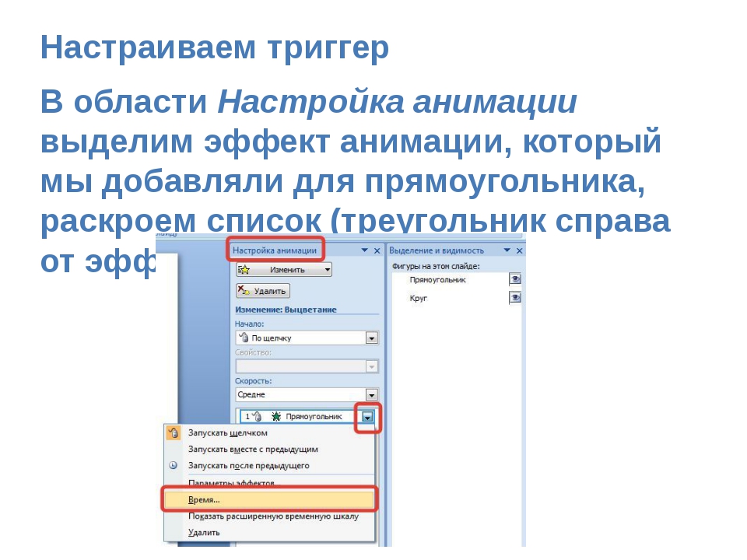Click the Удалить button in animation pane
This screenshot has width=747, height=560.
tap(263, 290)
